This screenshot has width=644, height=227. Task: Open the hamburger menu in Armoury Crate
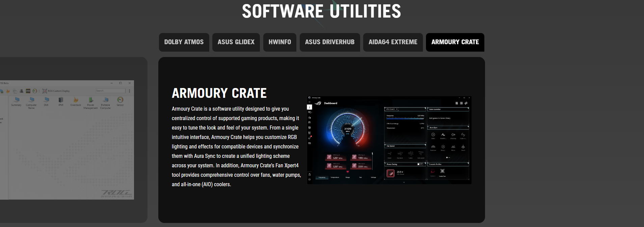(310, 102)
